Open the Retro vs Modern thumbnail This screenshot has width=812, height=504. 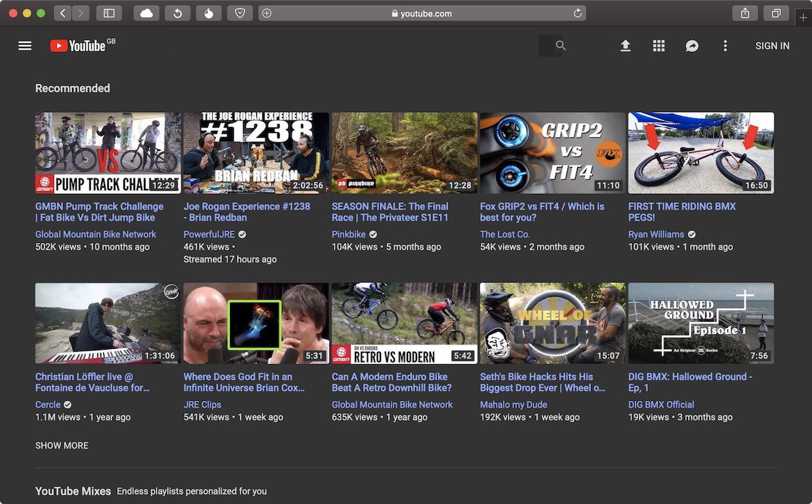coord(405,323)
